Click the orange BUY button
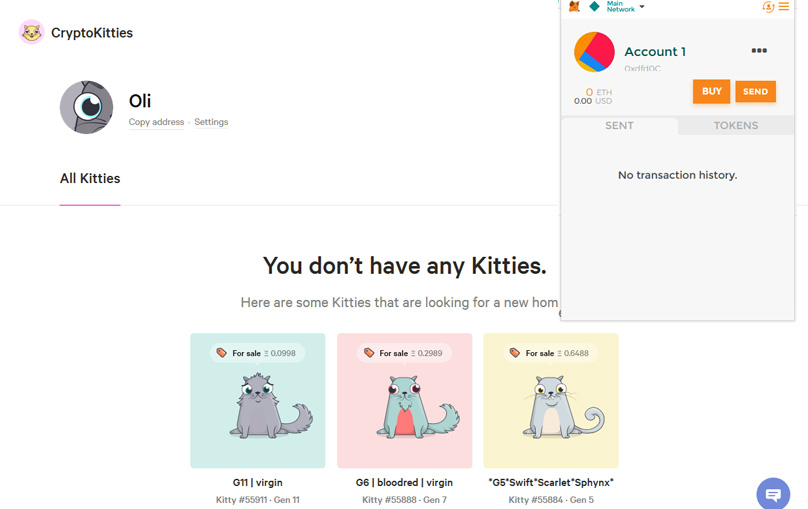The width and height of the screenshot is (808, 509). 712,91
